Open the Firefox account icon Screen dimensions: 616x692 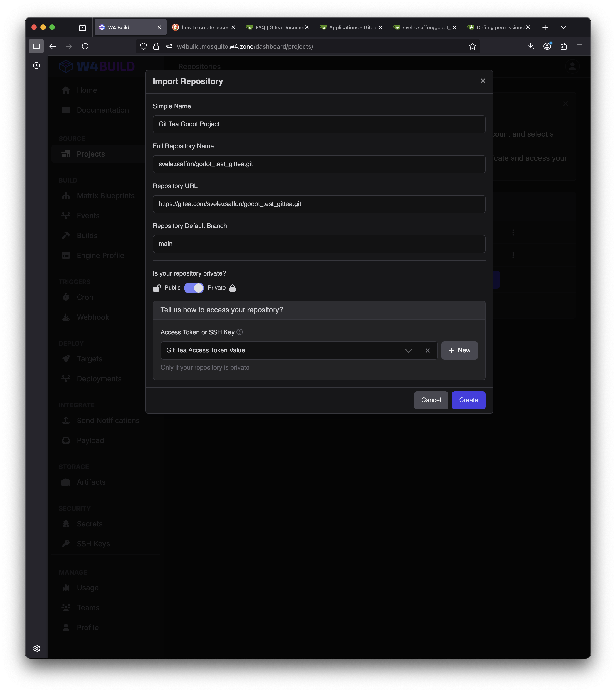(547, 46)
